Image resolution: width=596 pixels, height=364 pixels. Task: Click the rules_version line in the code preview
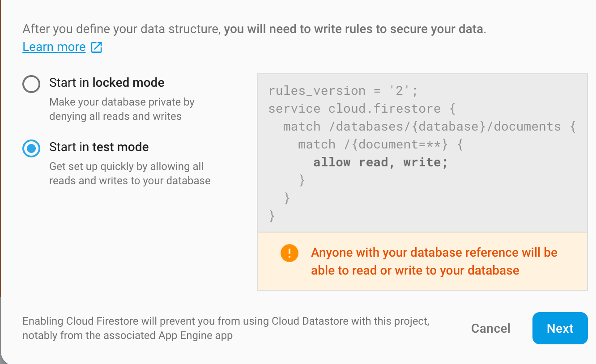(x=343, y=91)
